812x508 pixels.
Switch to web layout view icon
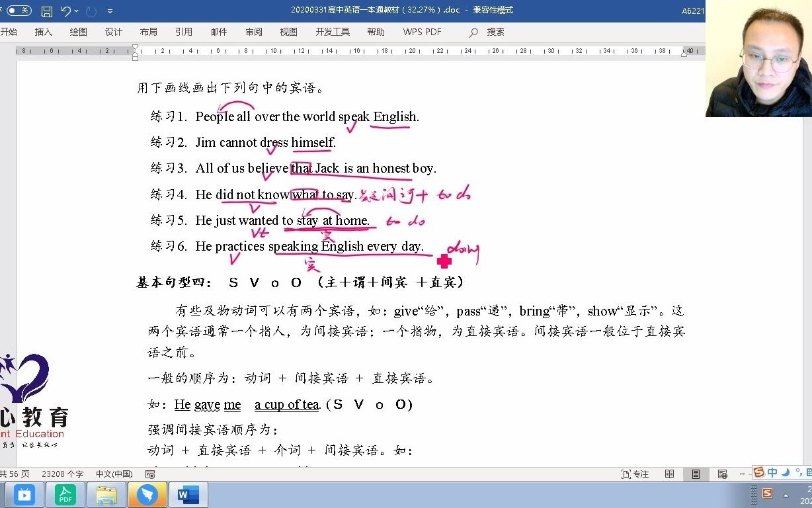pos(724,474)
